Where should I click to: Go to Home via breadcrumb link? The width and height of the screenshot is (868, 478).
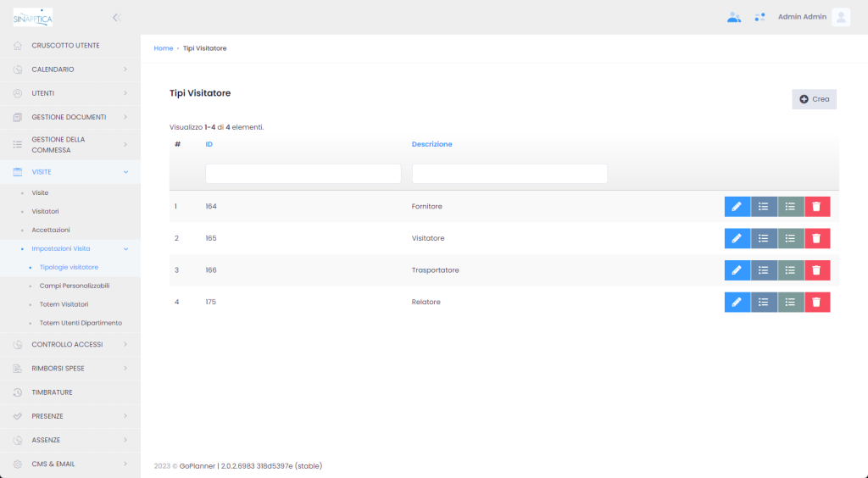coord(163,48)
